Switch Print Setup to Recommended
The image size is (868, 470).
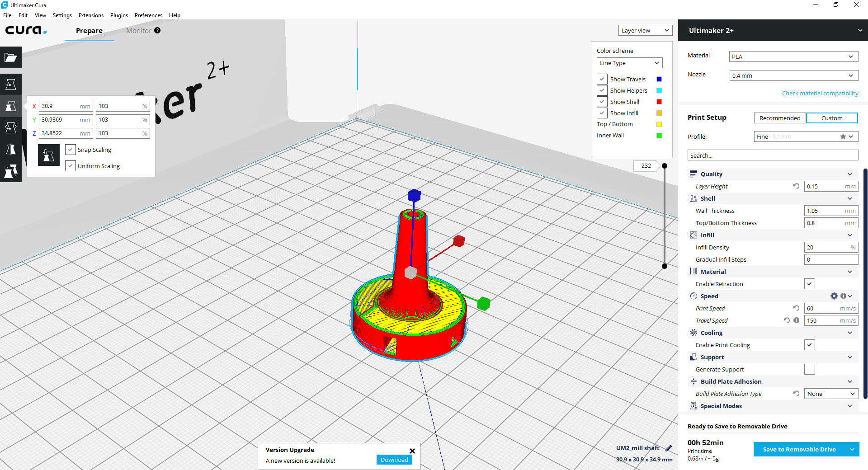pyautogui.click(x=780, y=118)
